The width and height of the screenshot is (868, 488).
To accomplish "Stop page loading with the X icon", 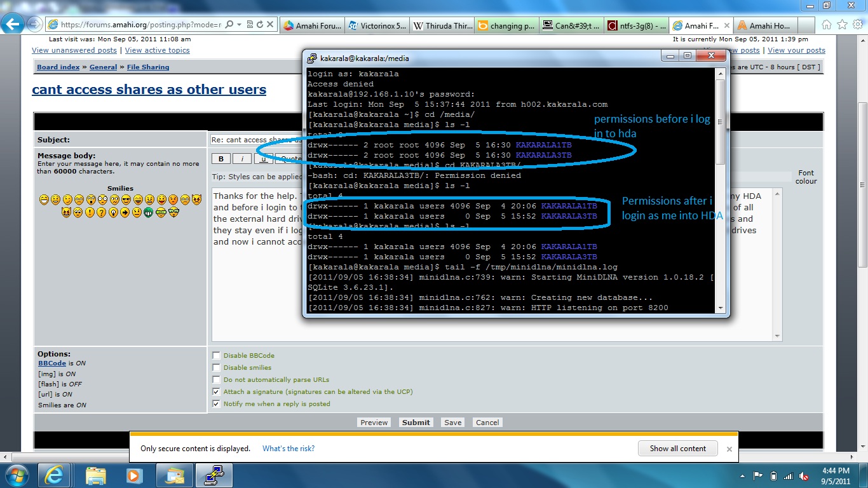I will point(271,24).
